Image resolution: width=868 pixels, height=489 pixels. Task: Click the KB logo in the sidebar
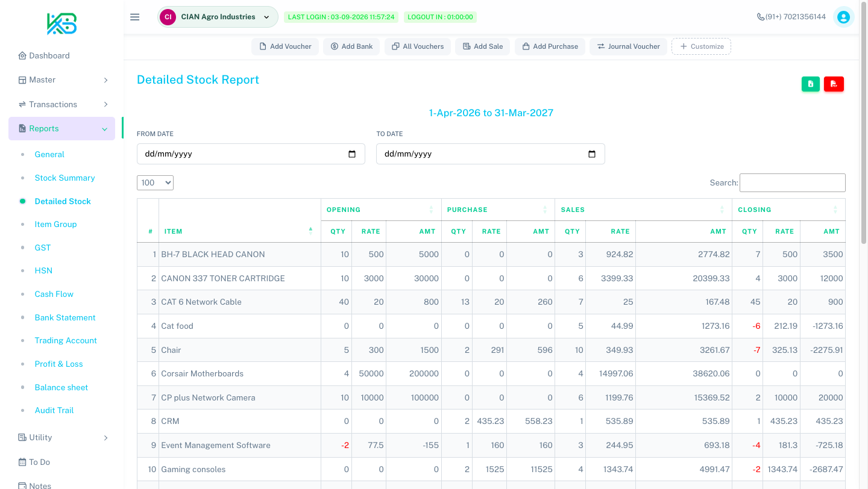(62, 23)
